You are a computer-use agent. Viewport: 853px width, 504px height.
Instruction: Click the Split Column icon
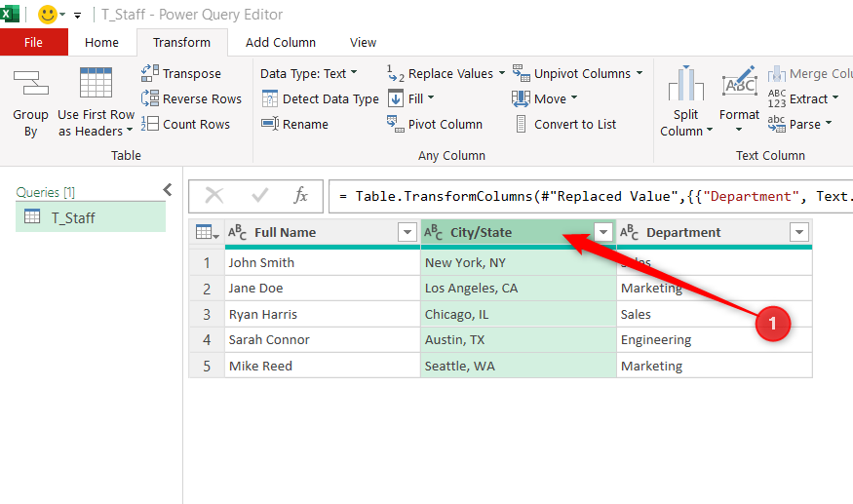click(x=686, y=83)
